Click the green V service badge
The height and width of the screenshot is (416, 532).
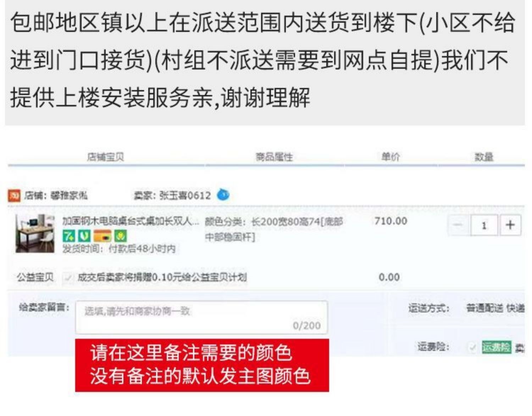pos(84,236)
